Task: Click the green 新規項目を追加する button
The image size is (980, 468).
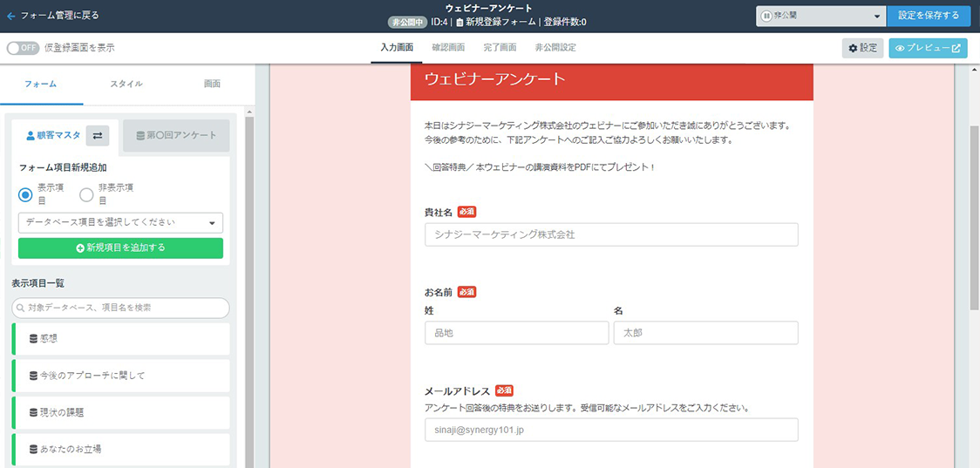Action: pos(120,248)
